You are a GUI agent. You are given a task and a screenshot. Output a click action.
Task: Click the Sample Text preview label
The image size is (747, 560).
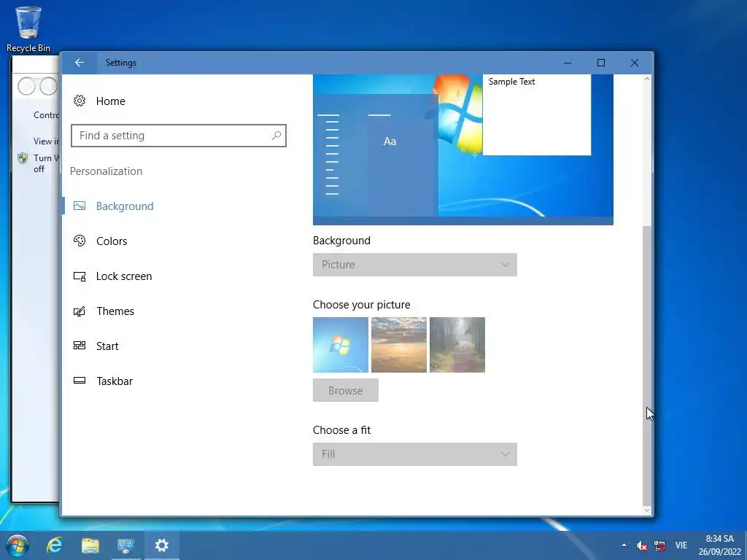(x=511, y=82)
